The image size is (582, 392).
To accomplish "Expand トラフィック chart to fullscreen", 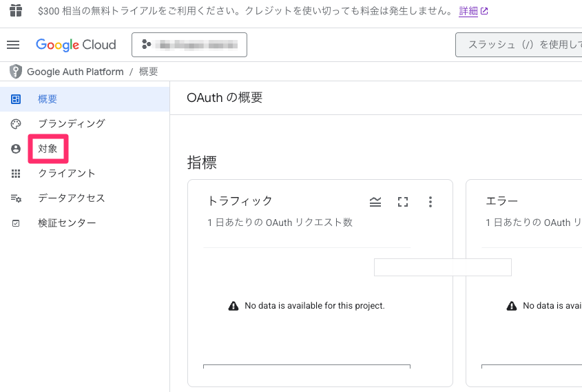I will [x=403, y=202].
